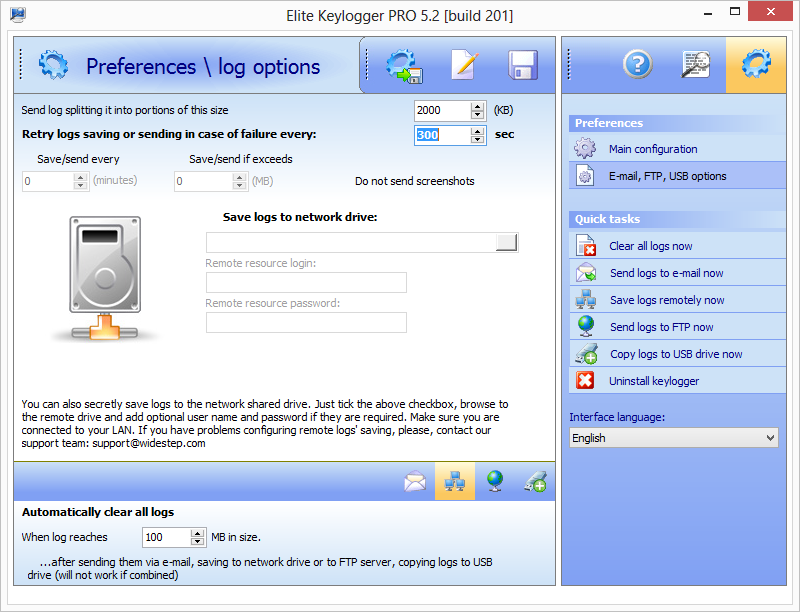Expand the Interface language dropdown
This screenshot has height=612, width=800.
673,438
